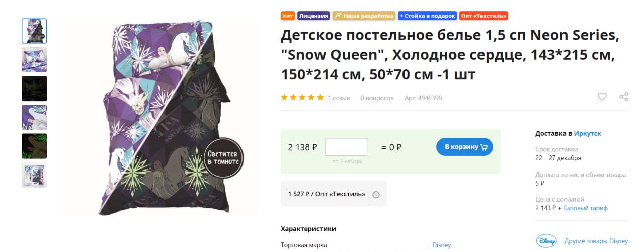Open «Другие товары Disney» link
The height and width of the screenshot is (252, 644).
[x=596, y=241]
